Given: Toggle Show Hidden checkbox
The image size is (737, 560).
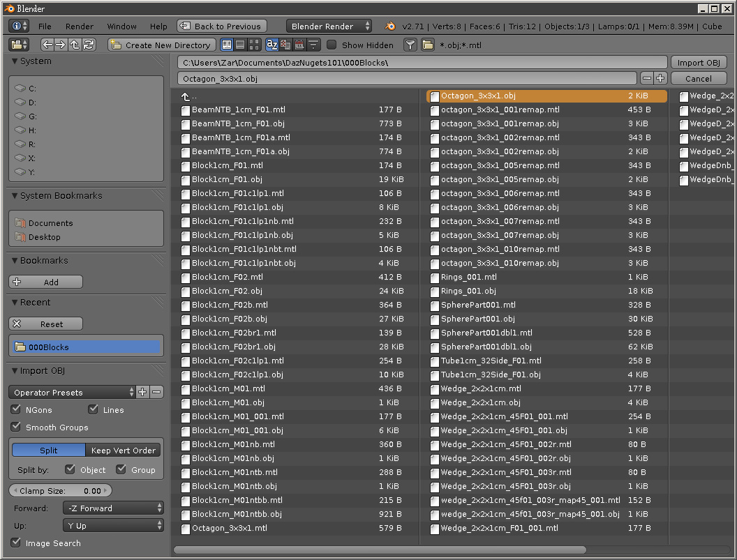Looking at the screenshot, I should tap(332, 45).
